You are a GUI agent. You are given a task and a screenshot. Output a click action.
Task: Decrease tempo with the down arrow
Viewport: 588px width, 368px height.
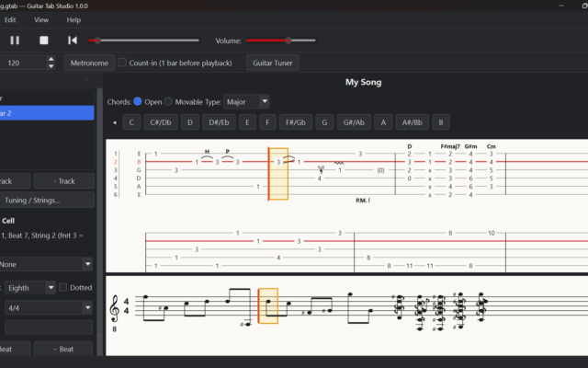click(51, 66)
